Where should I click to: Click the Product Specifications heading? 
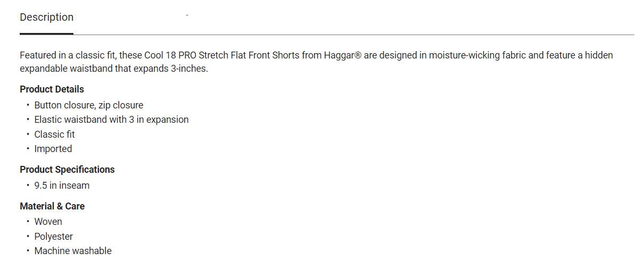(67, 170)
